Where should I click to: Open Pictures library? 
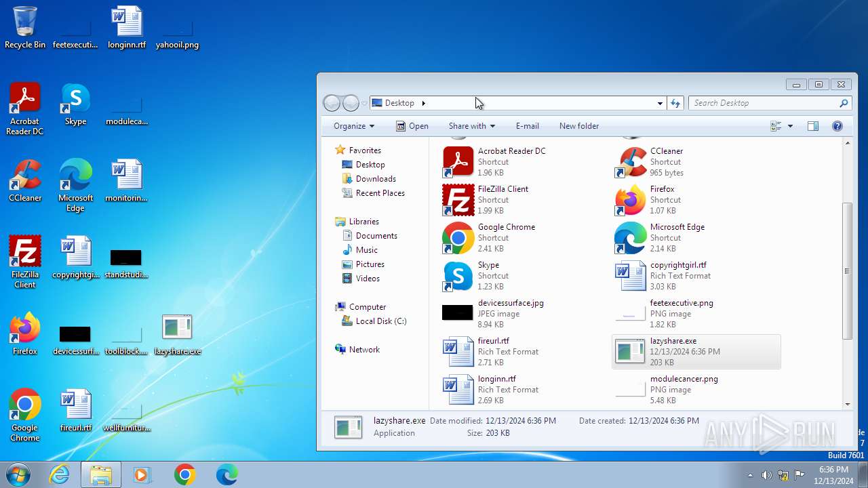click(x=370, y=264)
